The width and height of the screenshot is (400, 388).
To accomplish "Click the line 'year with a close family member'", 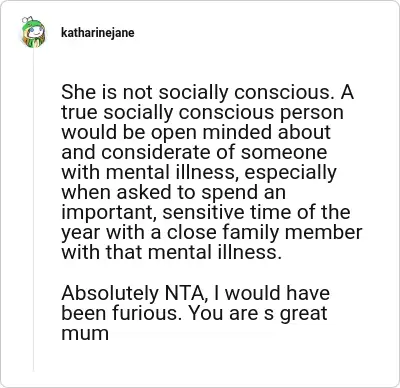I will (212, 232).
